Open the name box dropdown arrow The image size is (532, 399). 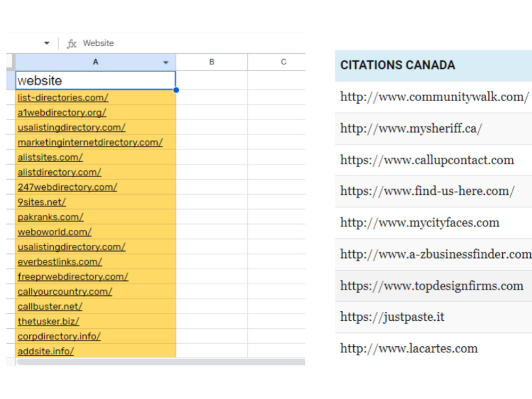[47, 43]
